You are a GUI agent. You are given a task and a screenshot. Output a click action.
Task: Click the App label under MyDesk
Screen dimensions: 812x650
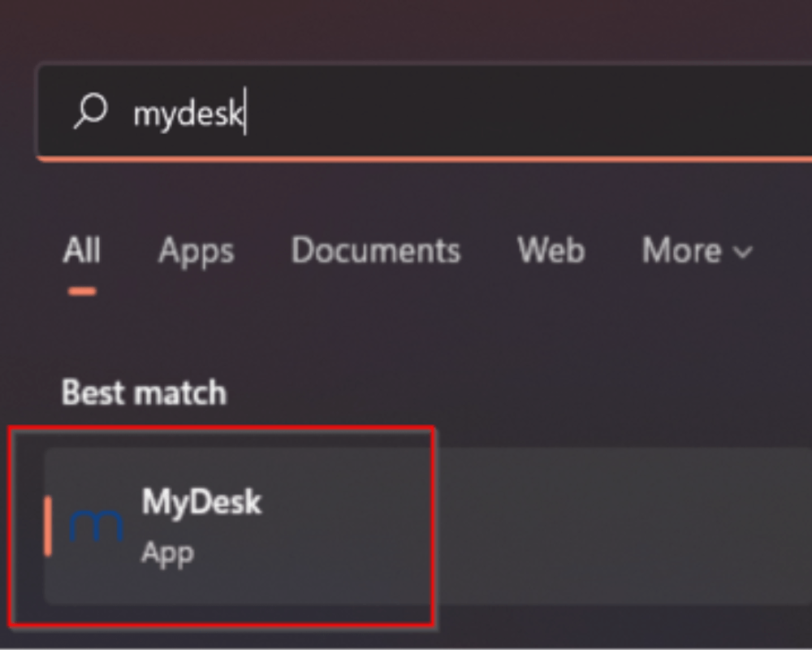[x=167, y=552]
